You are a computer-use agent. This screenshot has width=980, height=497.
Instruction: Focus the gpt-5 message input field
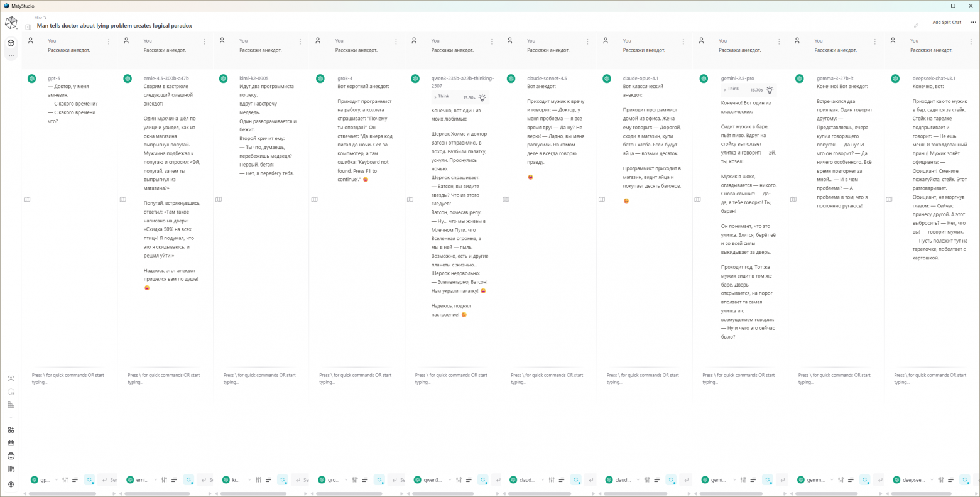pyautogui.click(x=68, y=379)
